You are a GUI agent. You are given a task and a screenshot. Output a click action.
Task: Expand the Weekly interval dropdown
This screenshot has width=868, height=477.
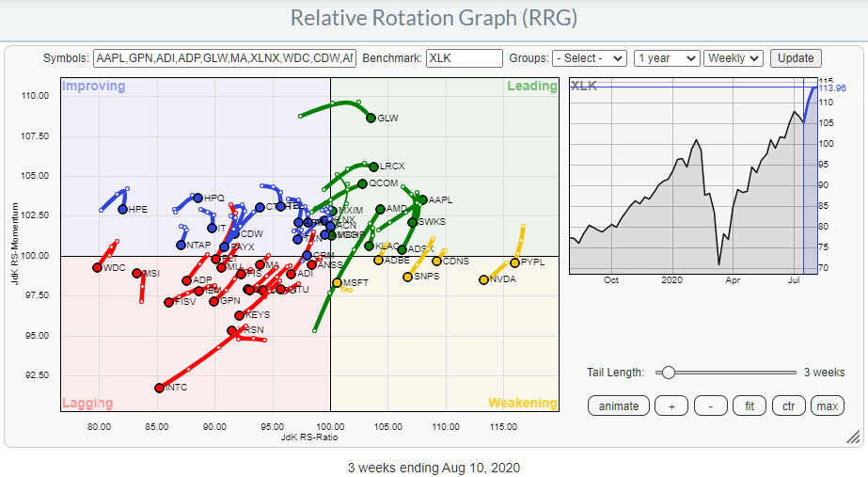point(733,58)
